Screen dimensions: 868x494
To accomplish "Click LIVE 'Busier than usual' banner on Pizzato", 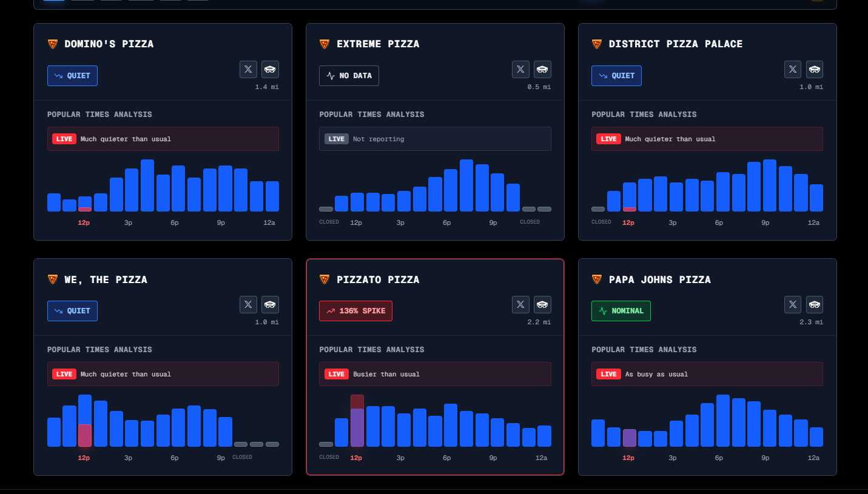I will click(435, 374).
